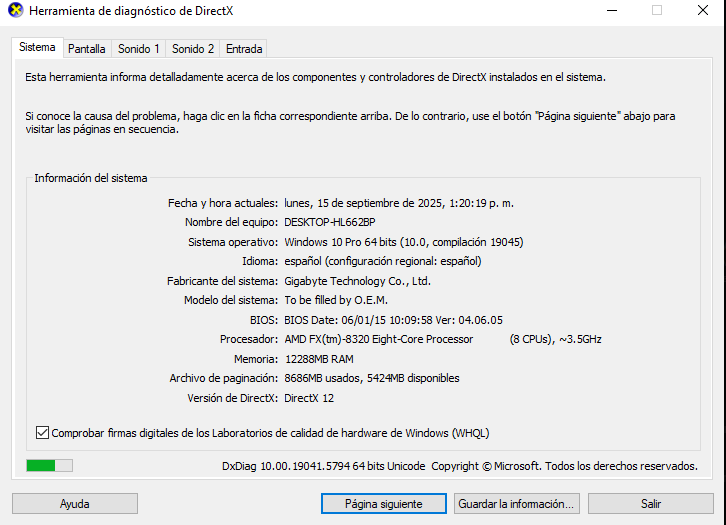Minimize the DirectX diagnostic window
The height and width of the screenshot is (525, 726).
pyautogui.click(x=611, y=11)
